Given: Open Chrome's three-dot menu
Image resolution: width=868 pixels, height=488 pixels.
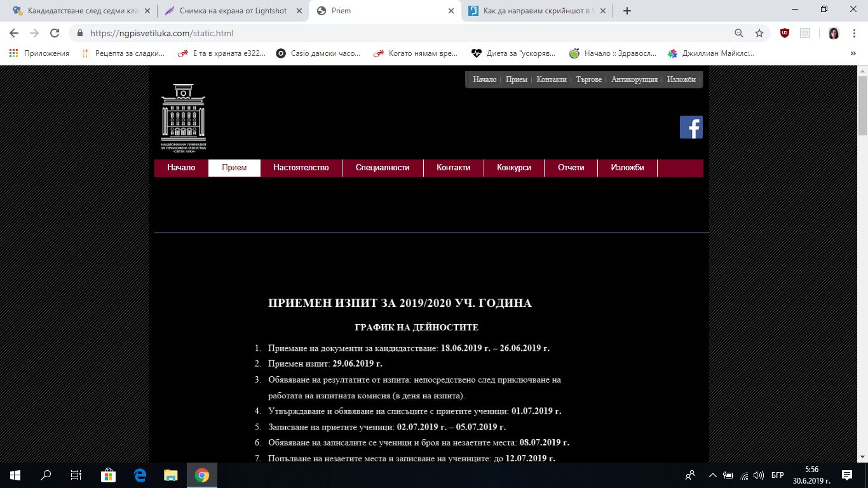Looking at the screenshot, I should coord(855,33).
